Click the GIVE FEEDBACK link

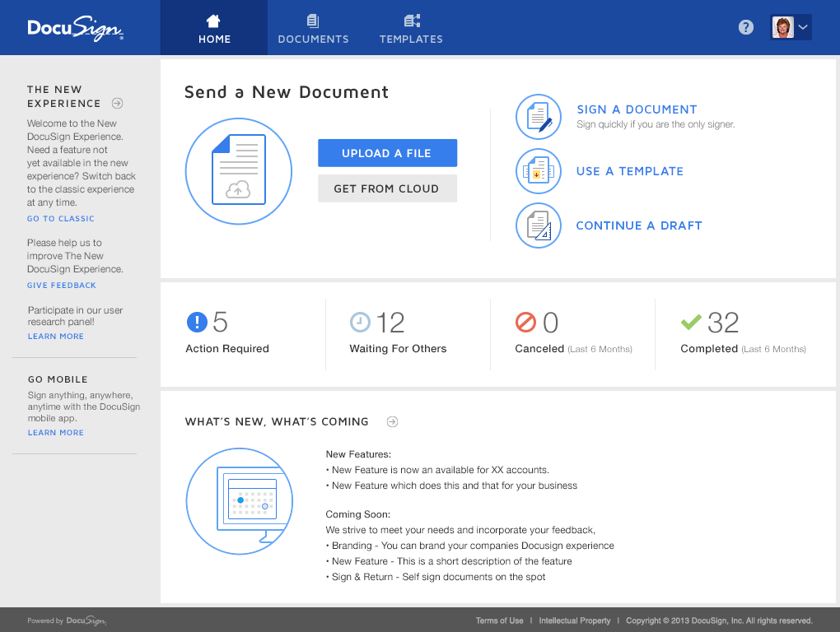click(x=62, y=286)
